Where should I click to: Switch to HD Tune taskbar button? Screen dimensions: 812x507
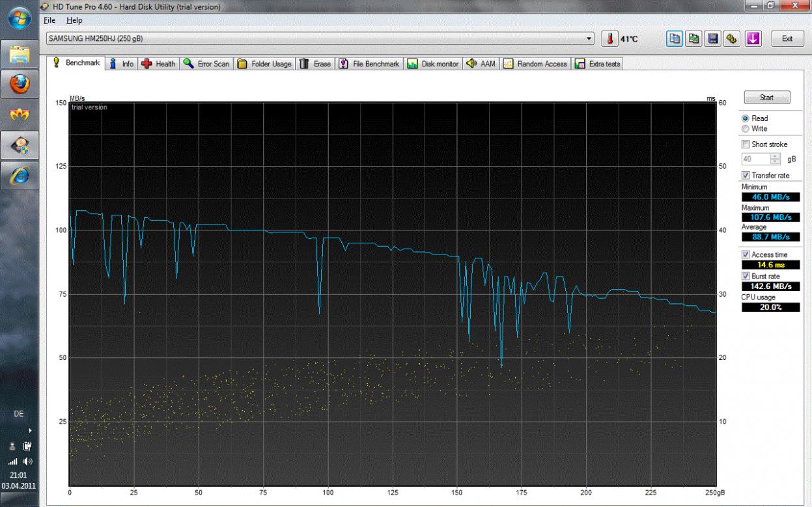click(19, 145)
